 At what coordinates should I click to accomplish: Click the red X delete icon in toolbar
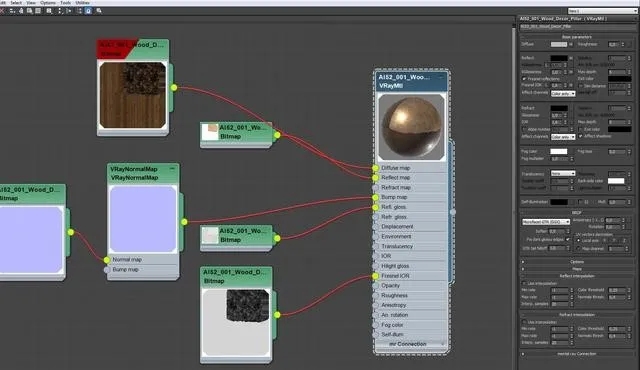click(2, 11)
